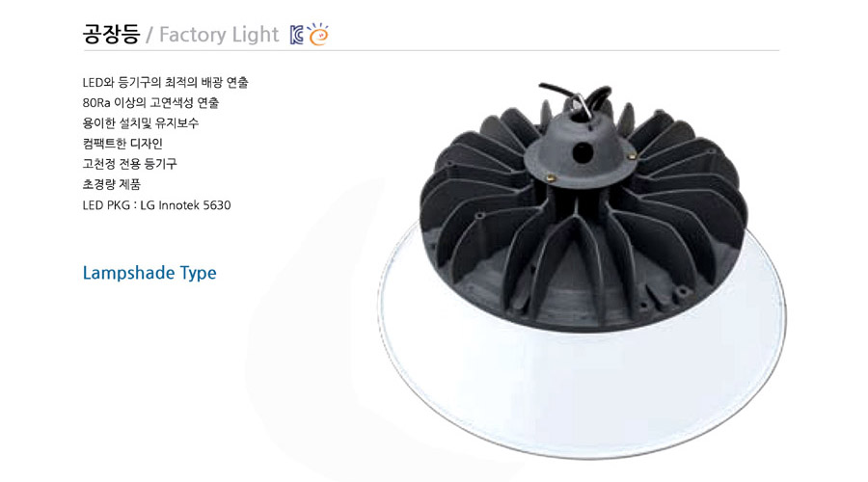This screenshot has width=868, height=482.
Task: Click the LED PKG LG Innotek 5630 line
Action: point(156,205)
